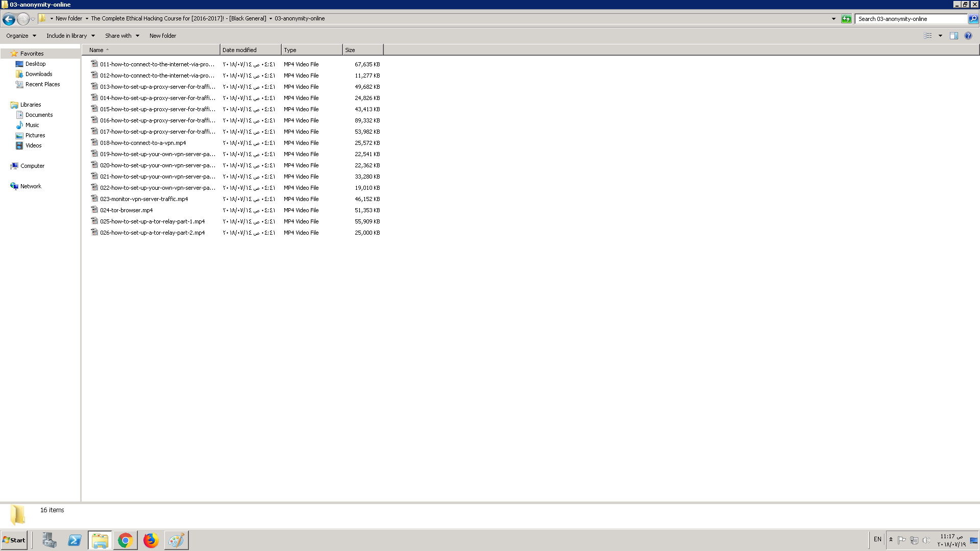Toggle the preview pane icon
The height and width of the screenshot is (551, 980).
[x=953, y=36]
